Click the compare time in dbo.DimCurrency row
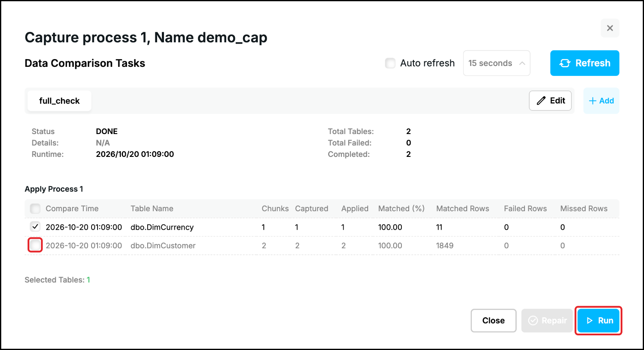This screenshot has width=644, height=350. coord(84,227)
